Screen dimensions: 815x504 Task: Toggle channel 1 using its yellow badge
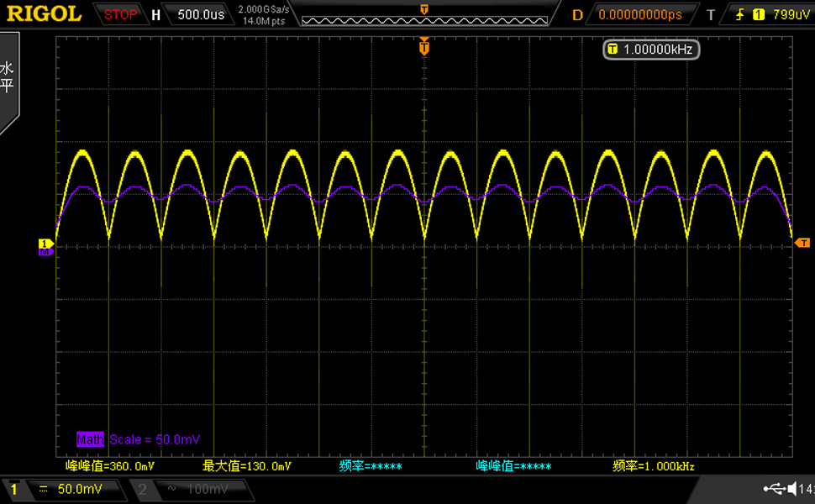coord(13,489)
